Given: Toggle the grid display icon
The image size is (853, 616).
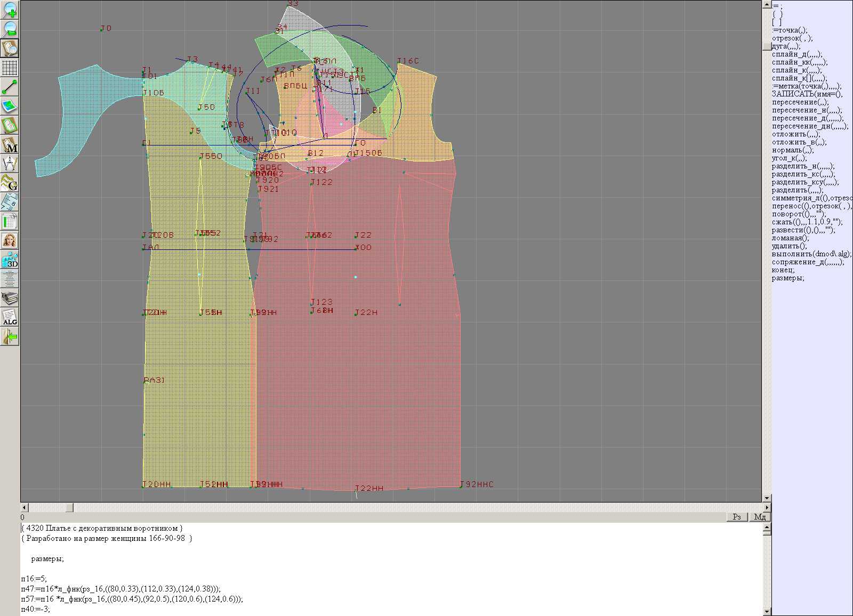Looking at the screenshot, I should point(10,68).
